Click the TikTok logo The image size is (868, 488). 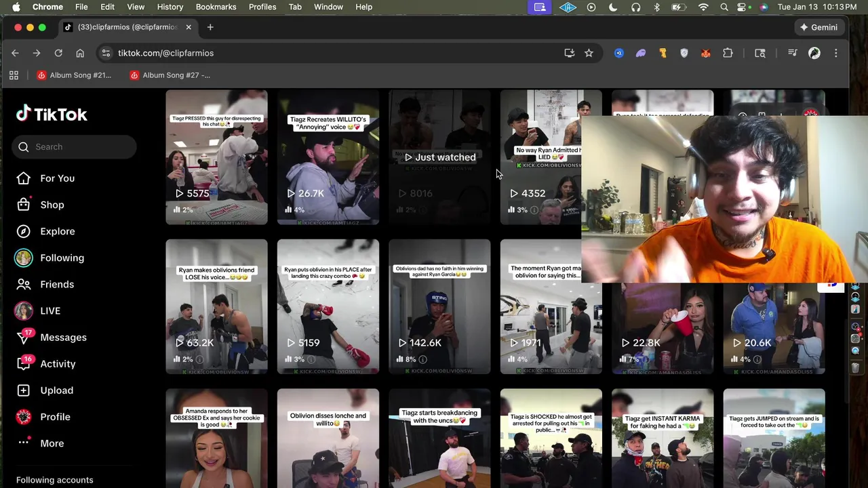click(52, 114)
